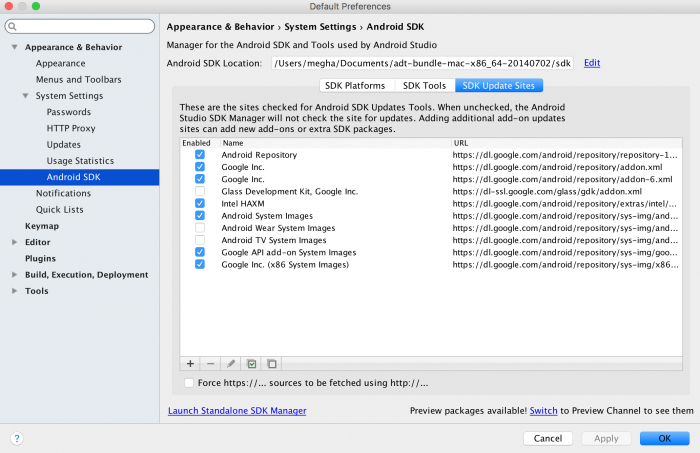Select the Google API add-on System Images name
The height and width of the screenshot is (453, 700).
289,252
